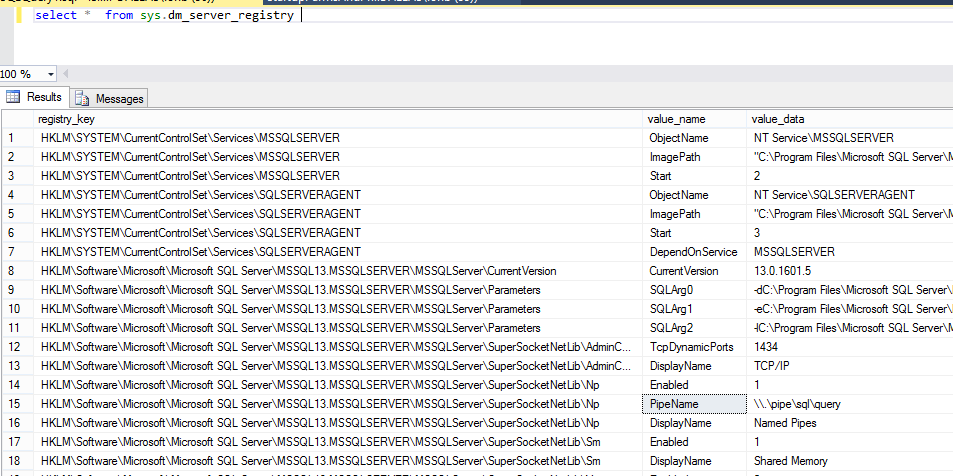The height and width of the screenshot is (476, 953).
Task: Click the CurrentVersion value_name cell
Action: click(x=695, y=271)
